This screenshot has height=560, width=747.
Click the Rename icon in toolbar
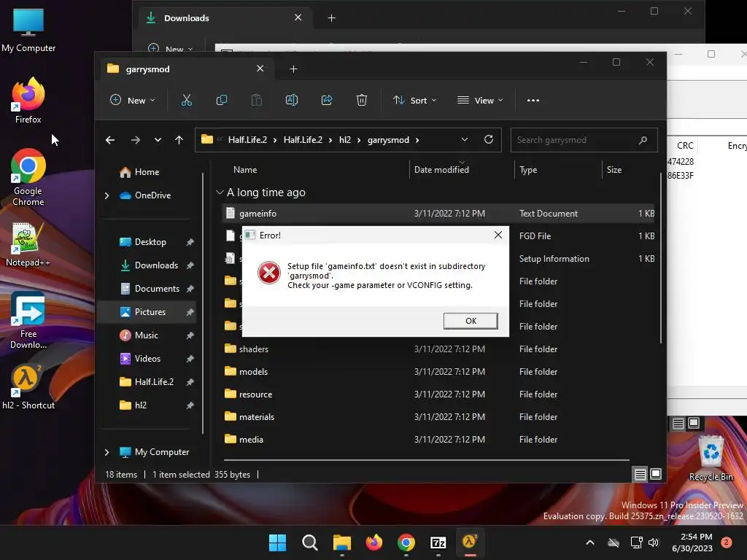[x=292, y=101]
